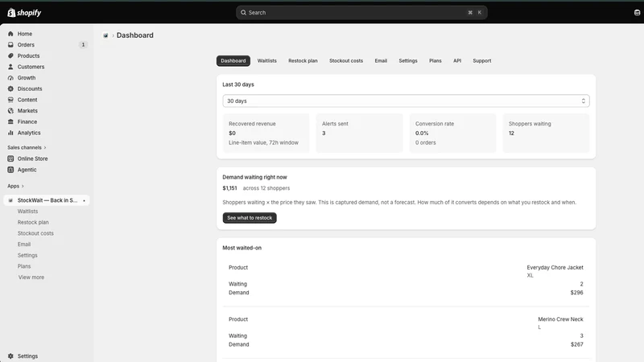Click the Shopify logo
This screenshot has width=644, height=362.
[x=24, y=13]
